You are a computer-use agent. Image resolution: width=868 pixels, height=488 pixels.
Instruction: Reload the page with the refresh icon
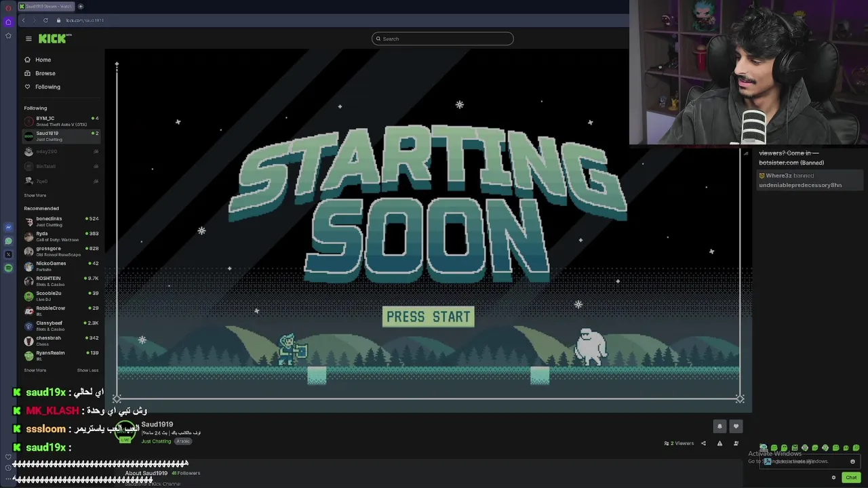45,20
